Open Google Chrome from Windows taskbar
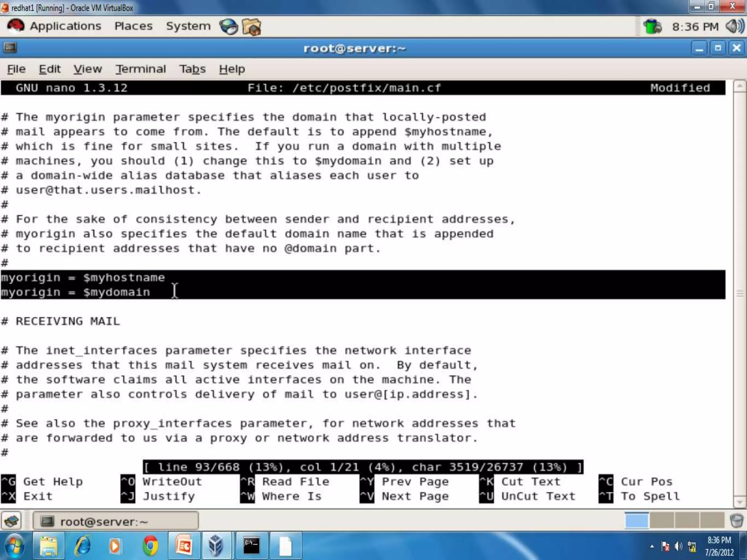Viewport: 747px width, 560px height. pos(150,546)
